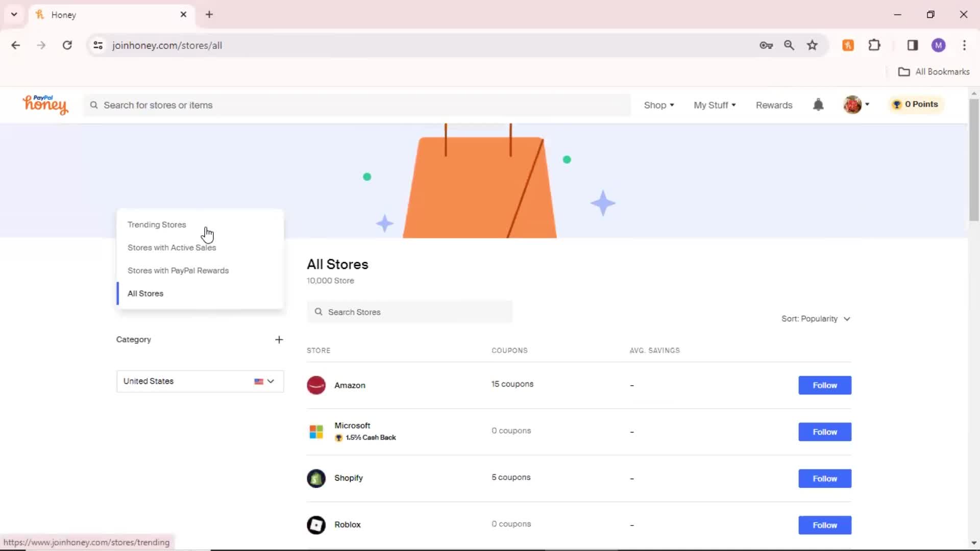Open the Sort: Popularity dropdown

[x=816, y=319]
